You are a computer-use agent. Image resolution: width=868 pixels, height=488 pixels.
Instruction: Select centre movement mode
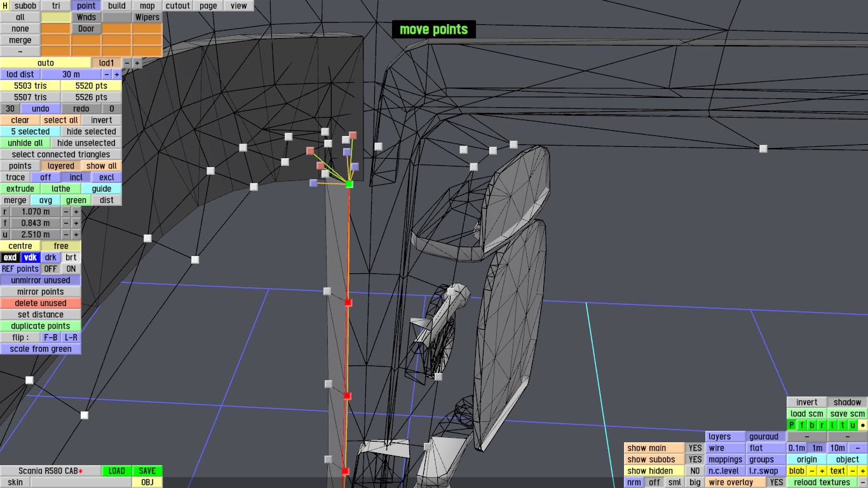point(20,246)
